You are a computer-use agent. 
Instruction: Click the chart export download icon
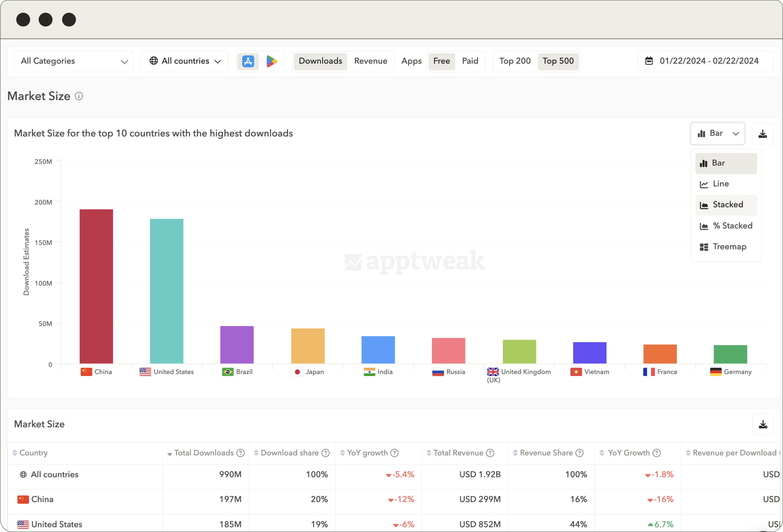coord(763,133)
